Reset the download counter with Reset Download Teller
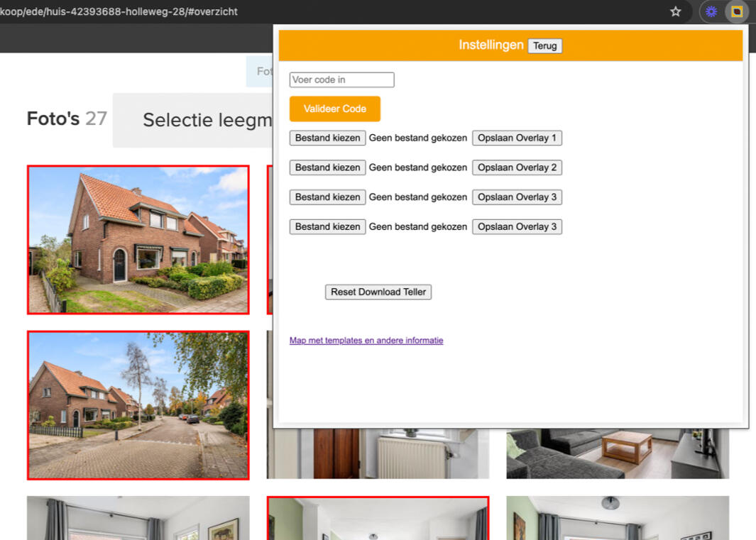 pyautogui.click(x=378, y=292)
